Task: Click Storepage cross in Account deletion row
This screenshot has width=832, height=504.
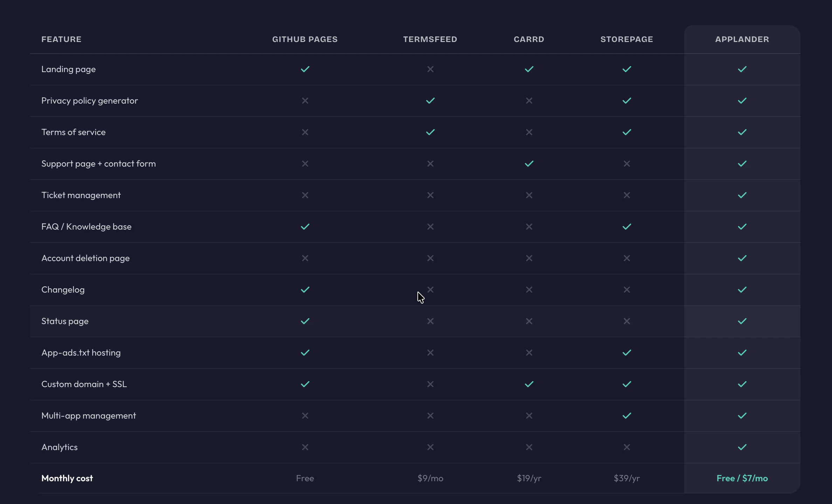Action: [x=626, y=258]
